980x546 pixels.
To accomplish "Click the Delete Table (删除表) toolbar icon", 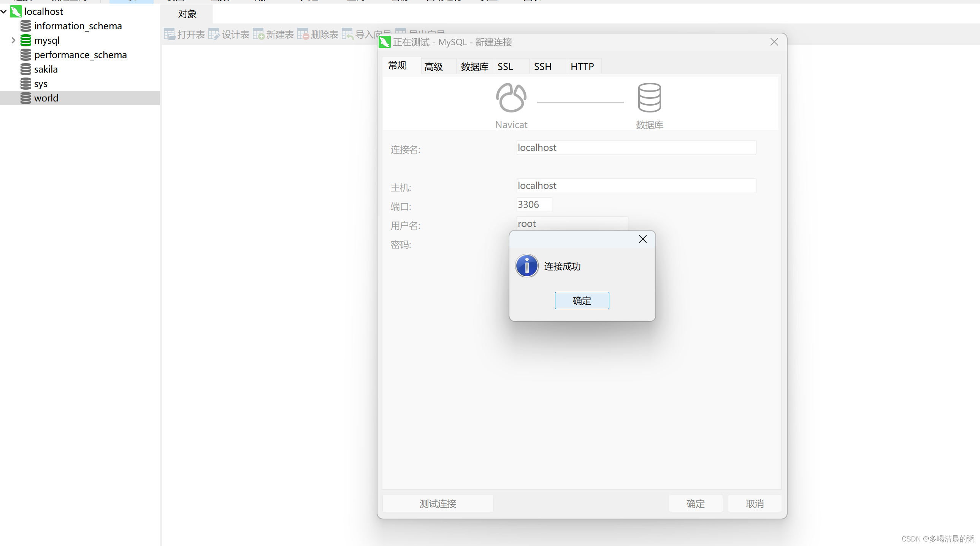I will pos(303,34).
